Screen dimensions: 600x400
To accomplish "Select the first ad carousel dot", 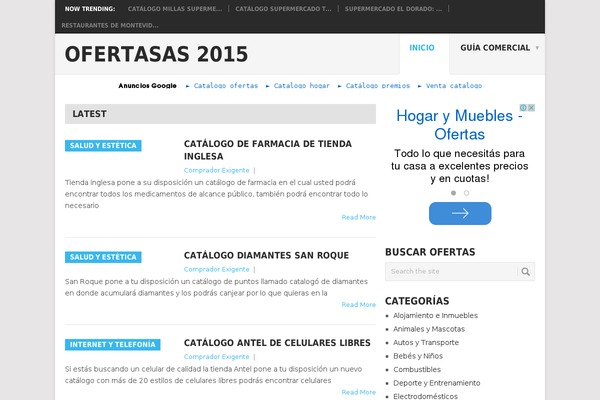I will tap(453, 193).
